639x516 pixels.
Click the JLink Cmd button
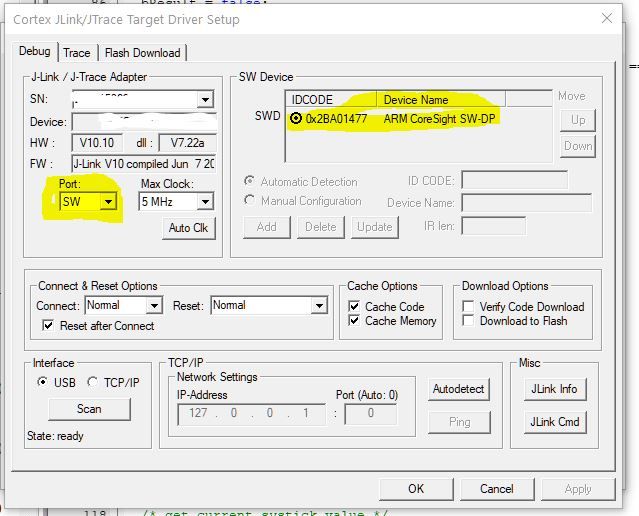[555, 422]
